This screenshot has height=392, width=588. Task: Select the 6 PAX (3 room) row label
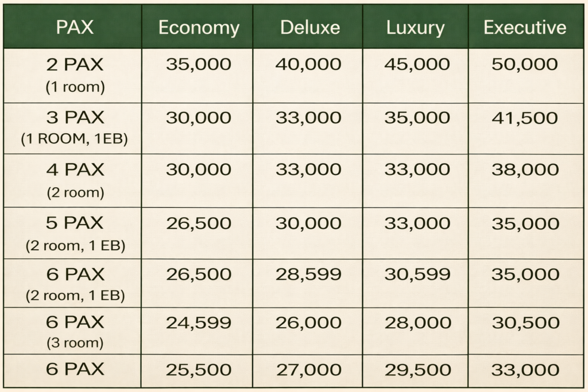click(75, 323)
